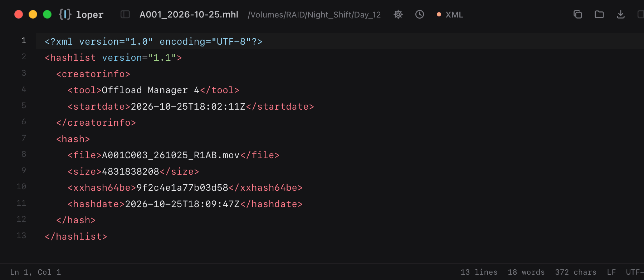Click the Ln 1, Col 1 status
This screenshot has width=644, height=280.
pos(35,272)
